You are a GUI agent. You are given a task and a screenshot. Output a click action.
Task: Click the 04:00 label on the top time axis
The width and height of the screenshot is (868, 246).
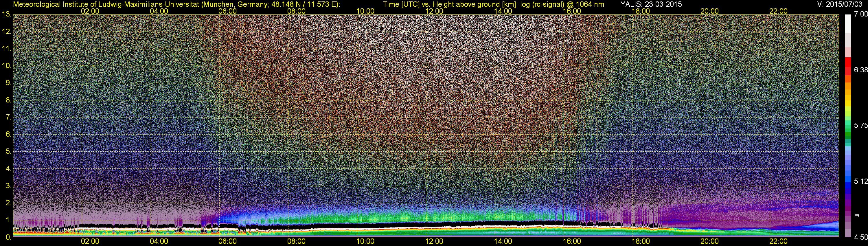click(159, 11)
